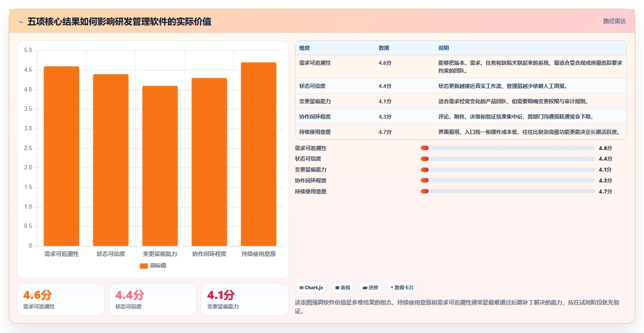Click the 持续使用意愿 progress bar
The width and height of the screenshot is (644, 333).
pos(508,191)
